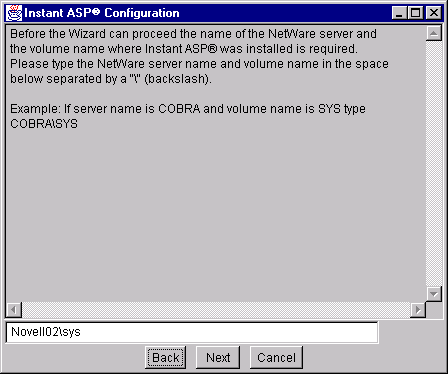Click the Back button
448x374 pixels.
[165, 357]
